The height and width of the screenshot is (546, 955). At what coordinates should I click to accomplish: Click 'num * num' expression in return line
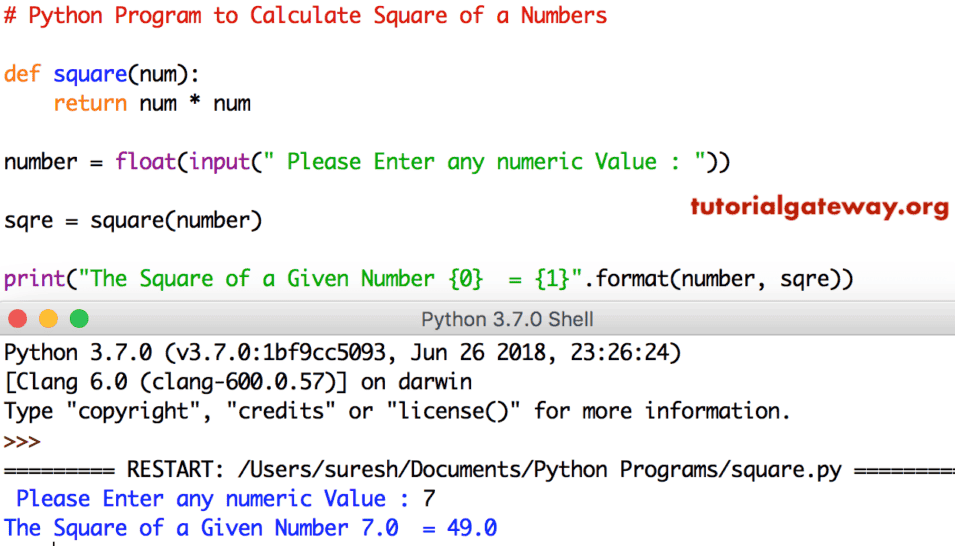click(x=195, y=104)
